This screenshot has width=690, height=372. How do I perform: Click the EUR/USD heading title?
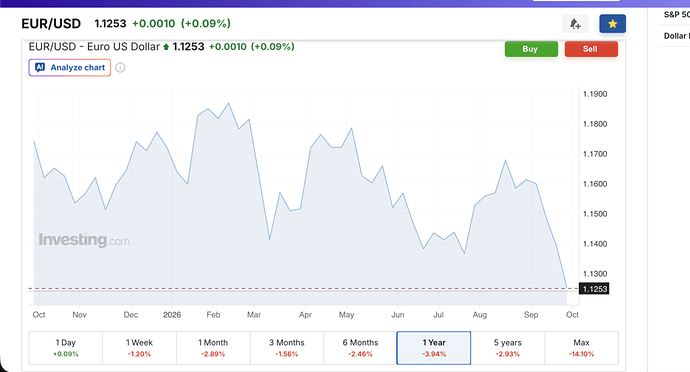pyautogui.click(x=51, y=23)
